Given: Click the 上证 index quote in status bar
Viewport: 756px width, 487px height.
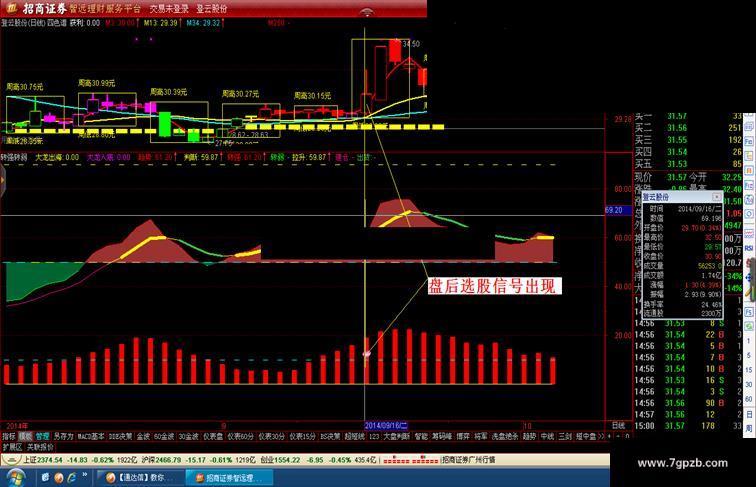Looking at the screenshot, I should (80, 460).
